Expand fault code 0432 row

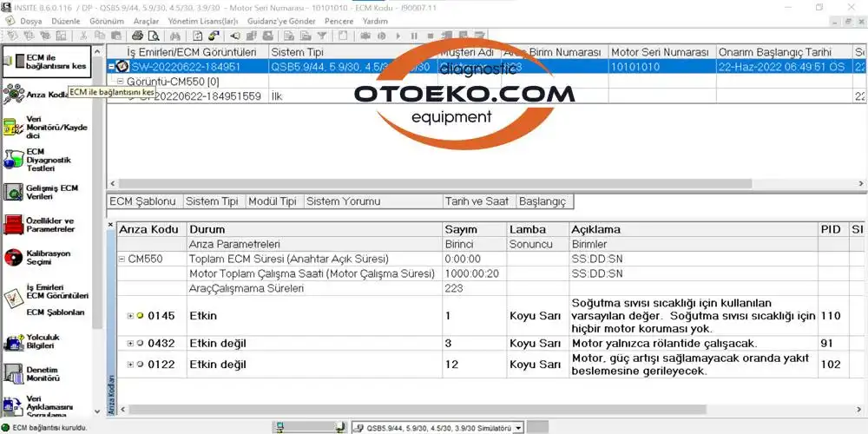coord(130,344)
